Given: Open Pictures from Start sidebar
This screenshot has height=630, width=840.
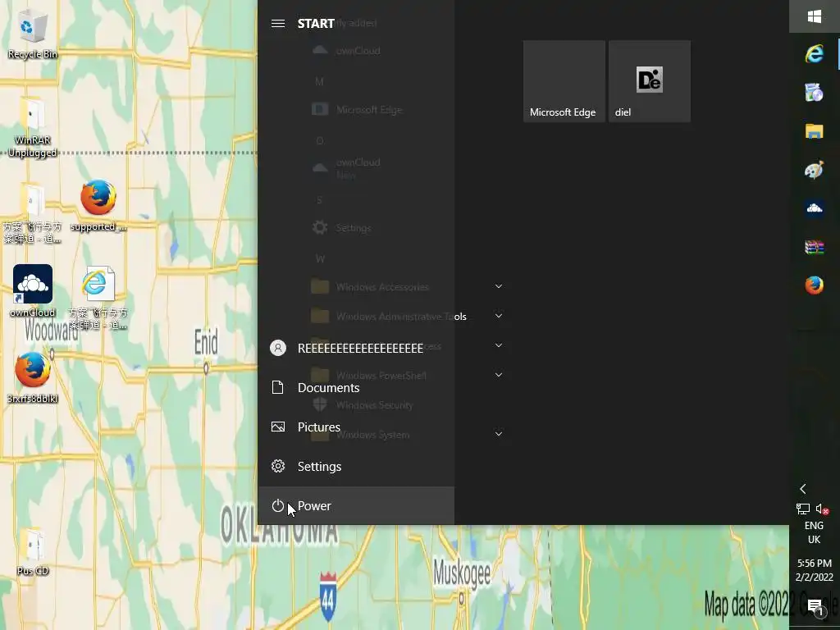Looking at the screenshot, I should (356, 427).
